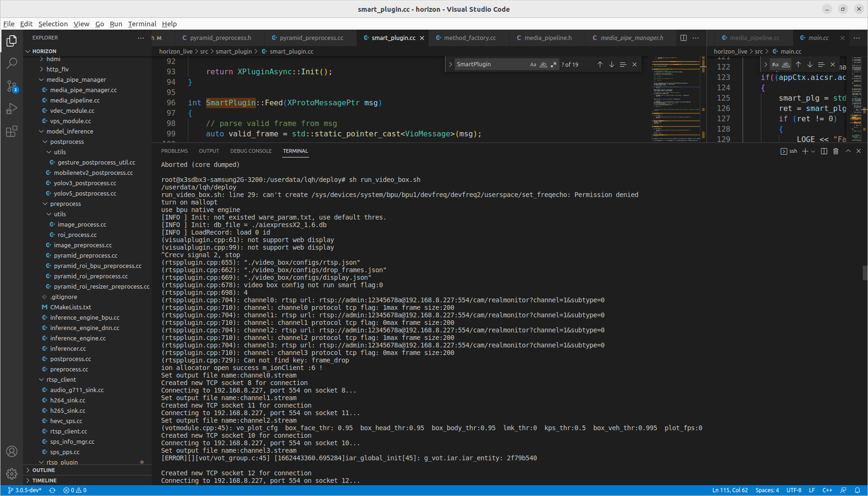Image resolution: width=868 pixels, height=496 pixels.
Task: Expand replace field in SmartPlugin find widget
Action: pos(450,64)
